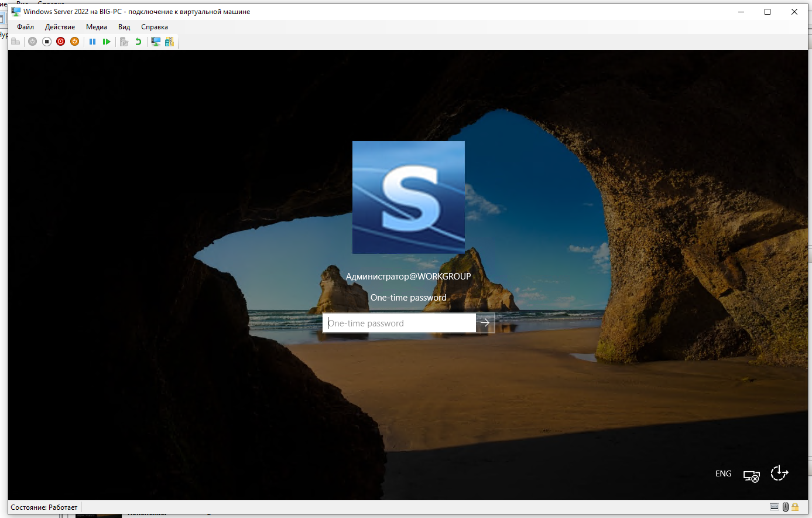This screenshot has height=518, width=812.
Task: Click the network status icon on login screen
Action: 751,476
